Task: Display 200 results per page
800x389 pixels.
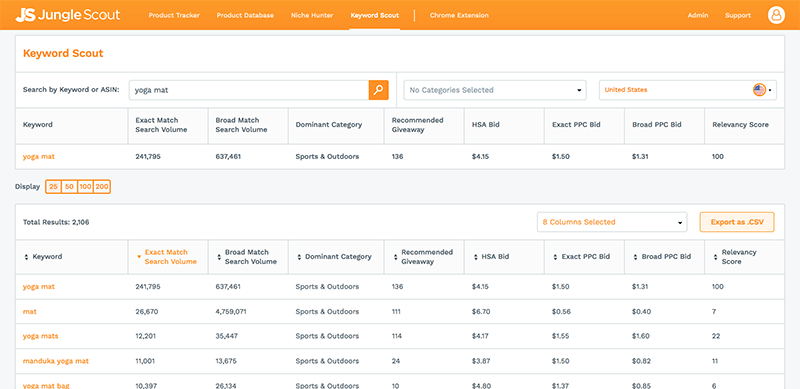Action: [102, 187]
